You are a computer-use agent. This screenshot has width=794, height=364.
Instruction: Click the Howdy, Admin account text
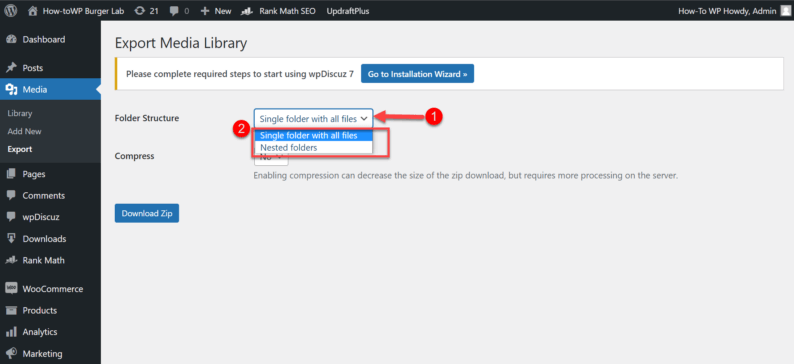(727, 11)
